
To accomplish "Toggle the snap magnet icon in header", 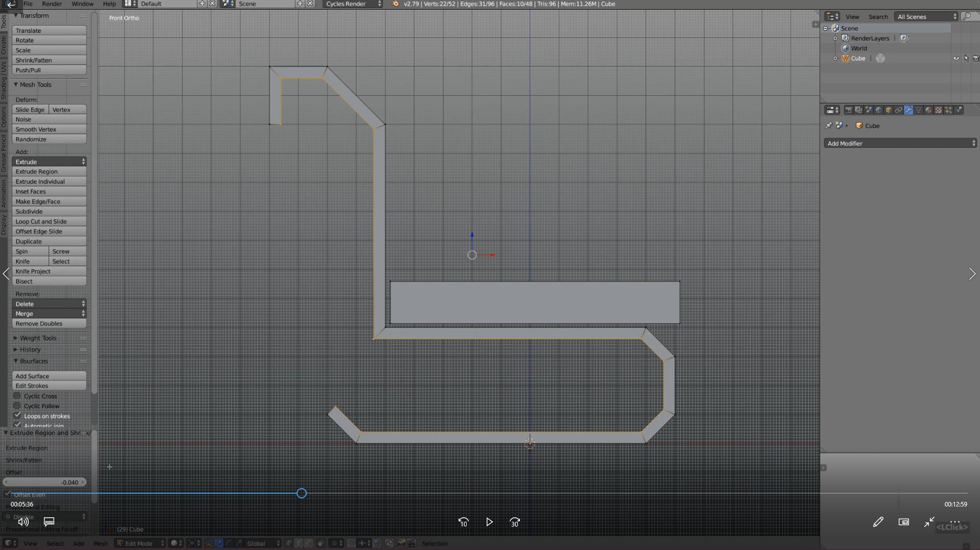I will point(351,543).
